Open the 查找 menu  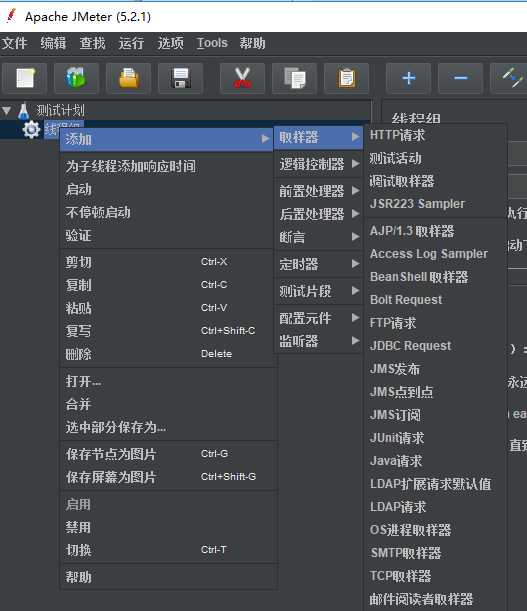(x=93, y=43)
